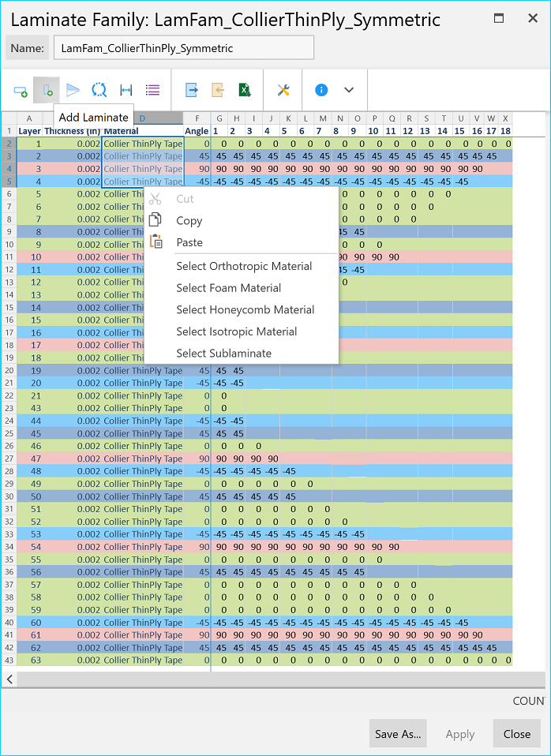Click the blue export arrow icon
The width and height of the screenshot is (551, 756).
192,90
